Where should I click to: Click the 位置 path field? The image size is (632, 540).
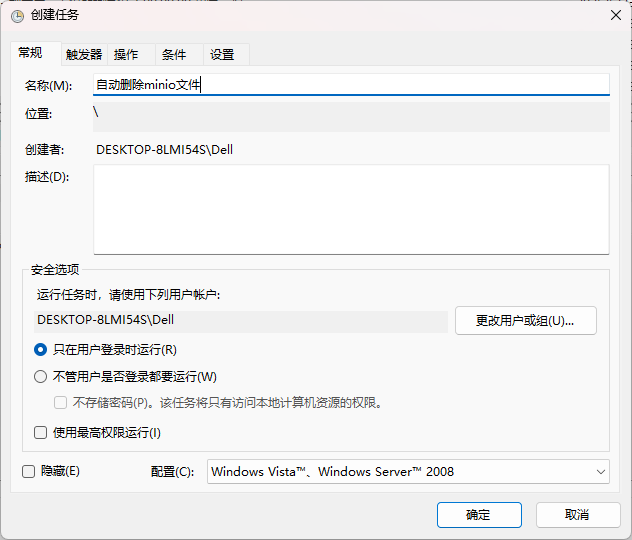351,117
